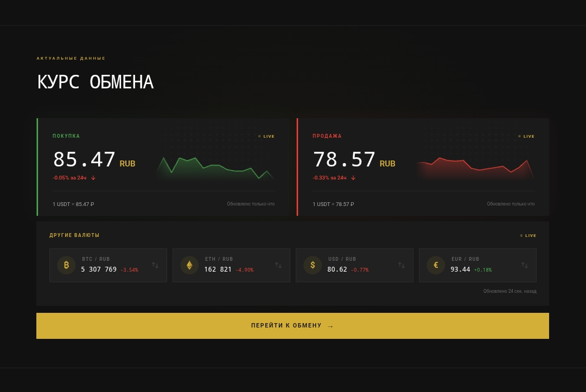Click the dollar sign currency icon
Image resolution: width=586 pixels, height=392 pixels.
point(313,265)
